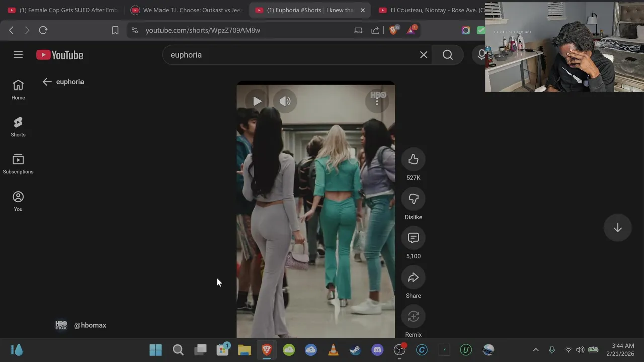Open taskbar Search
This screenshot has width=644, height=362.
178,350
